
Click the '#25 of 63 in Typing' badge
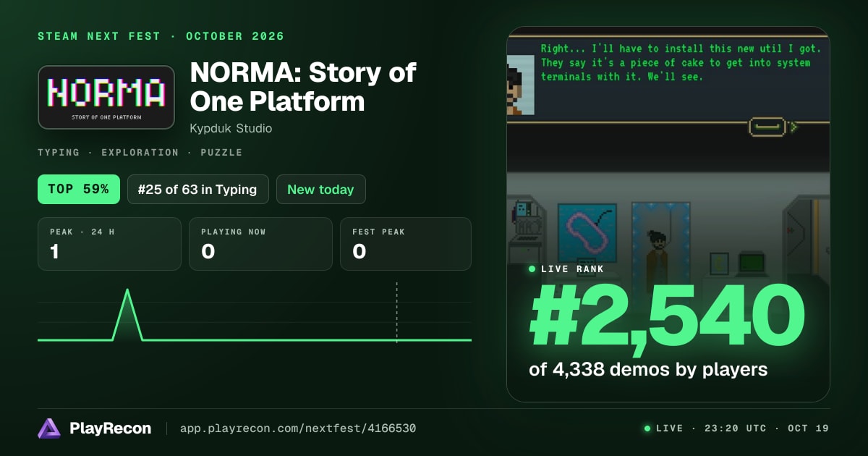[198, 190]
